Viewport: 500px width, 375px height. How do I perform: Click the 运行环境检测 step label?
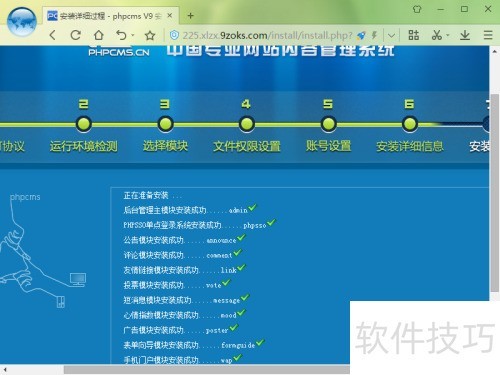coord(83,146)
